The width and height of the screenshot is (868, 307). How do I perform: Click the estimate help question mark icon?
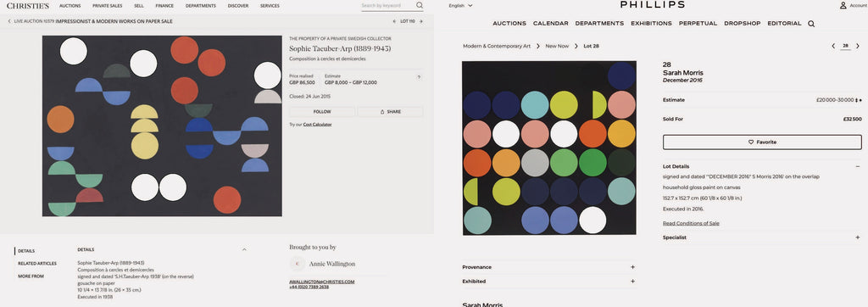419,77
